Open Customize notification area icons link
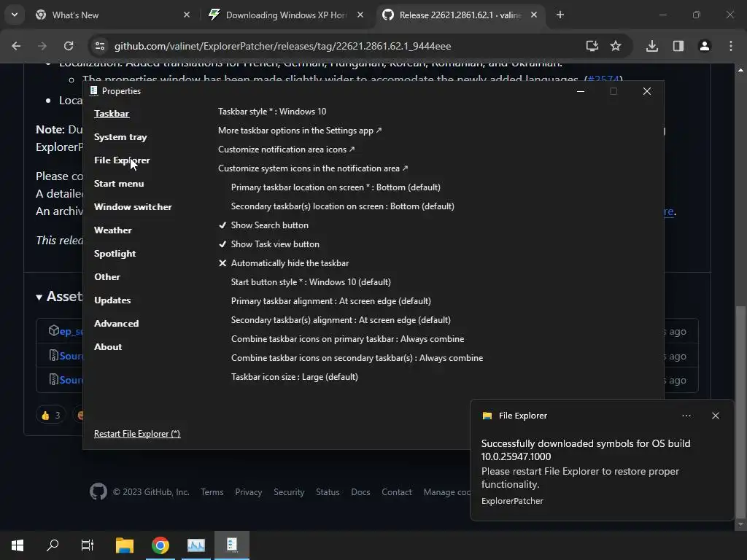747x560 pixels. pos(286,149)
